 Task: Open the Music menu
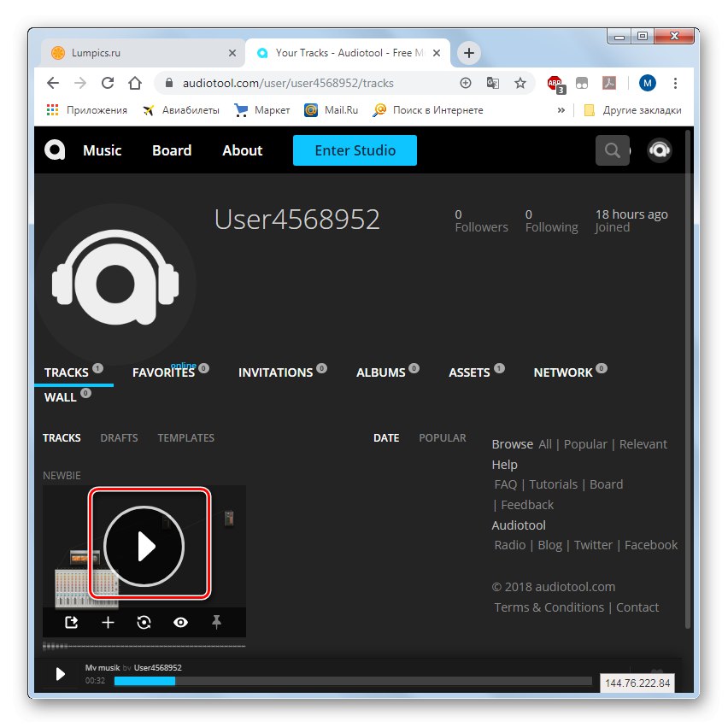103,150
